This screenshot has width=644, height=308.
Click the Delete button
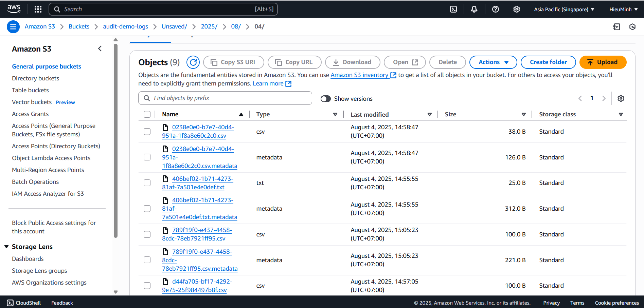coord(448,62)
